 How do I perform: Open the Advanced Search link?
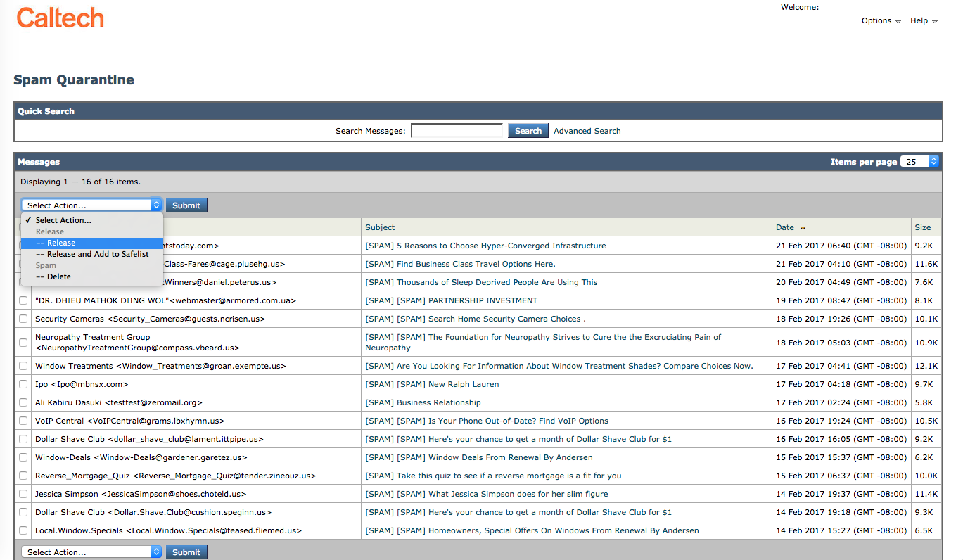tap(587, 131)
